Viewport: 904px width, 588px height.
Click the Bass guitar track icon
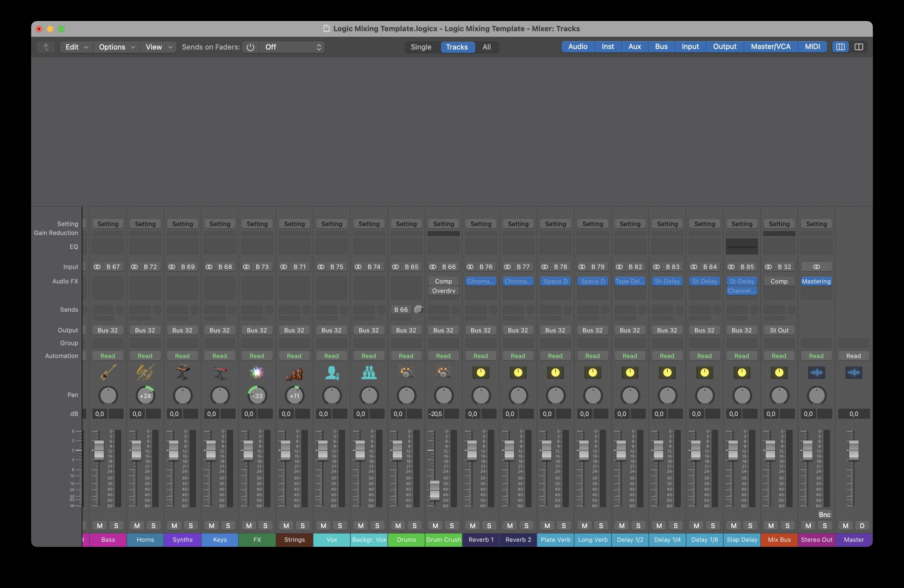coord(108,372)
